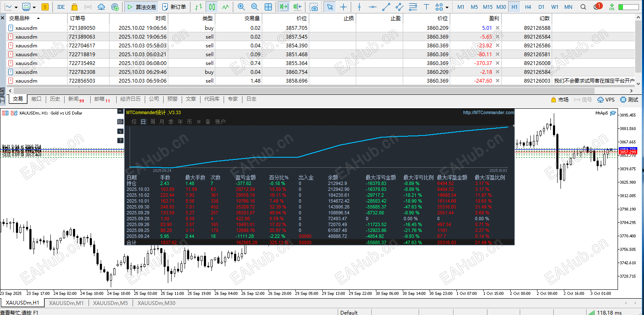644x315 pixels.
Task: Draw a vertical line on chart
Action: click(359, 7)
